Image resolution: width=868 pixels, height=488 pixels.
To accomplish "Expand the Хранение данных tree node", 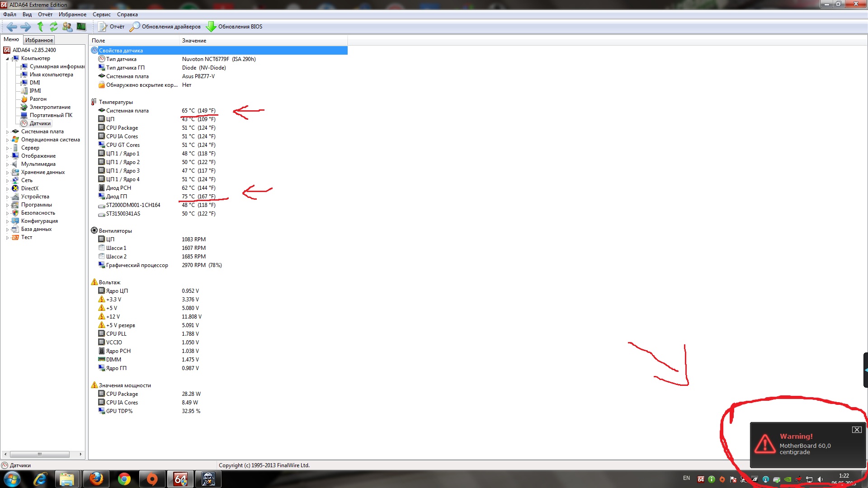I will pyautogui.click(x=7, y=173).
